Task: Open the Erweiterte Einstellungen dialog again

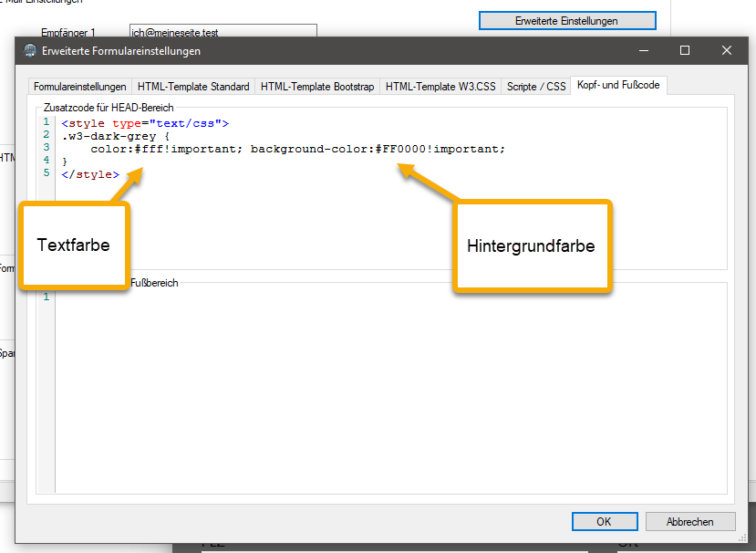Action: pyautogui.click(x=566, y=19)
